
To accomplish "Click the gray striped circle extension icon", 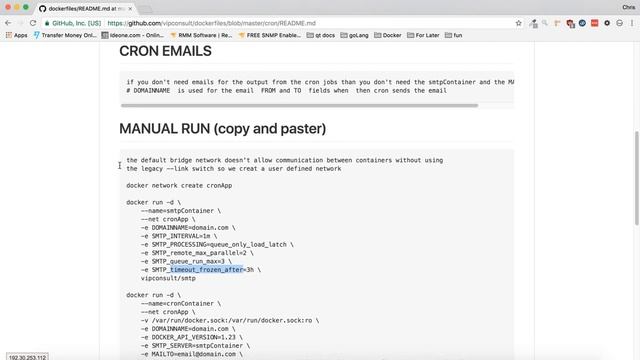I will pyautogui.click(x=620, y=23).
